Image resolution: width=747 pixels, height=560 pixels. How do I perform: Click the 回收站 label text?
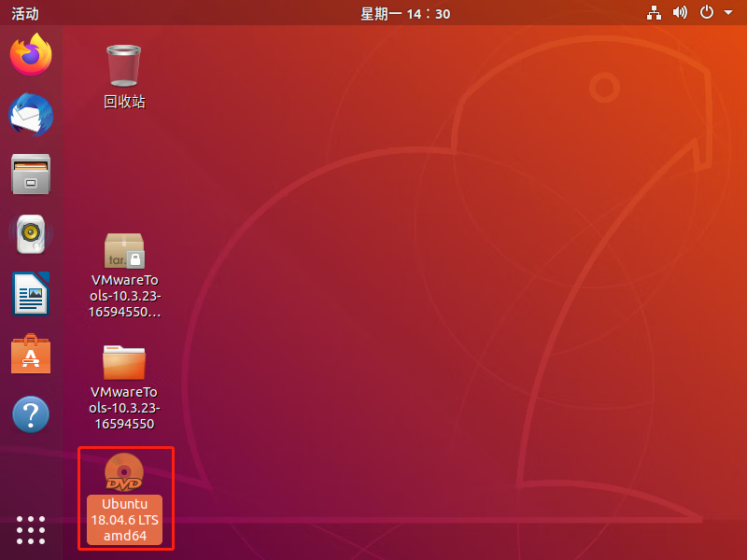pos(124,102)
